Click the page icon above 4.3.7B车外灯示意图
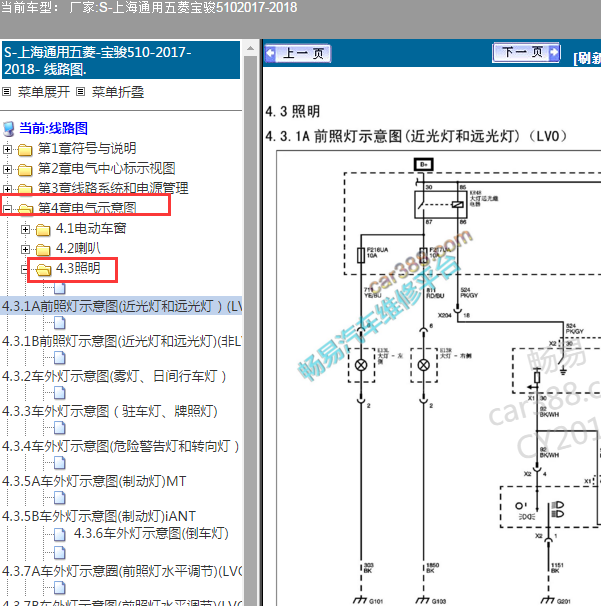 click(x=60, y=588)
